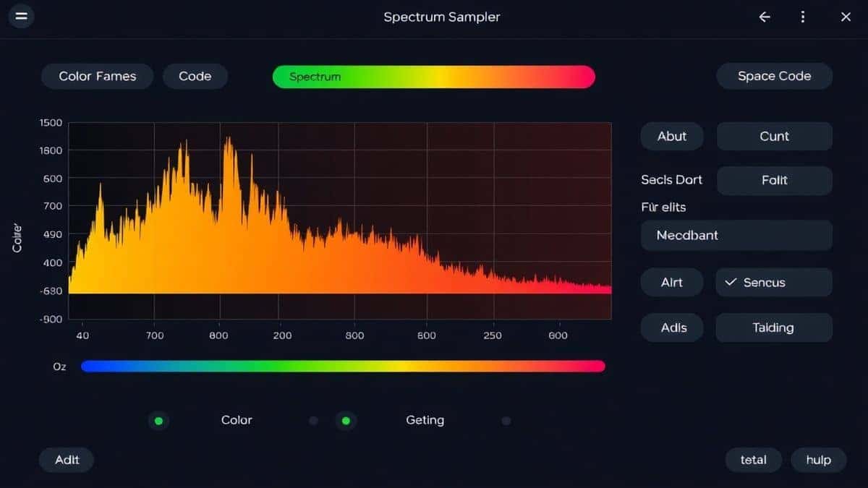
Task: Click the Space Code button
Action: 774,76
